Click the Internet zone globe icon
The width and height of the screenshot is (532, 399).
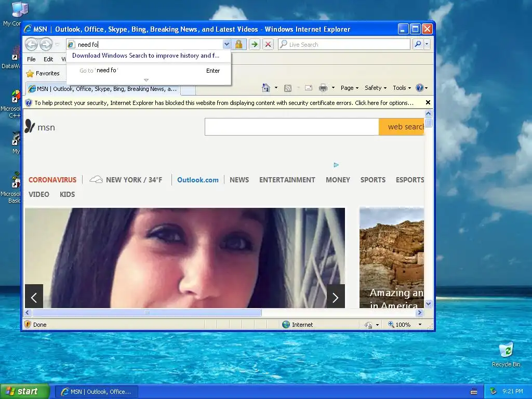[x=286, y=324]
